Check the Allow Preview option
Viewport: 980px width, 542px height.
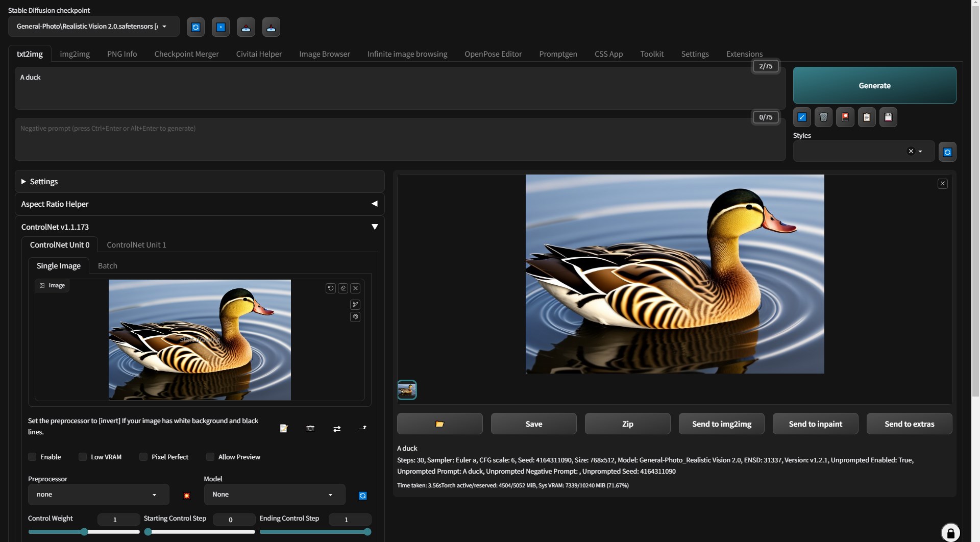pos(210,457)
